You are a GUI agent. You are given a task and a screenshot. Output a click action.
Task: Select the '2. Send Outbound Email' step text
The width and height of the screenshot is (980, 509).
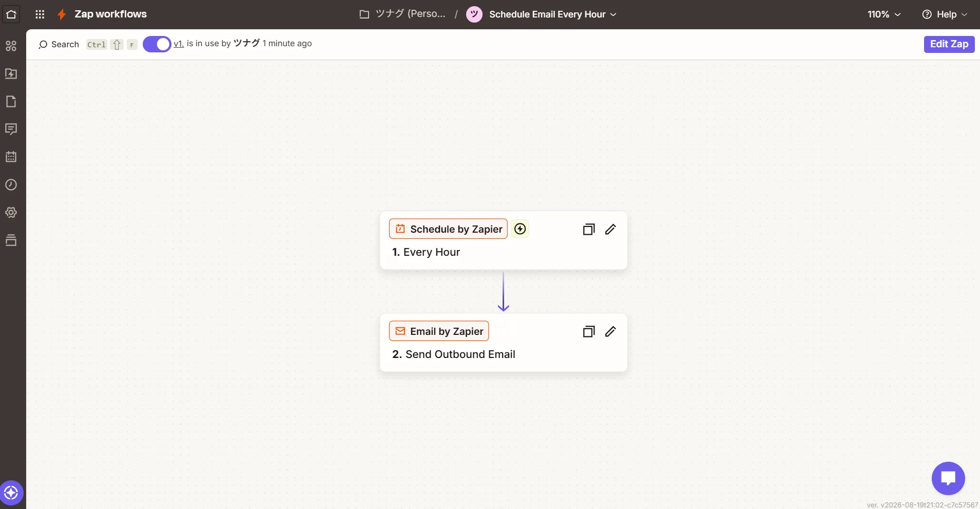click(x=454, y=354)
